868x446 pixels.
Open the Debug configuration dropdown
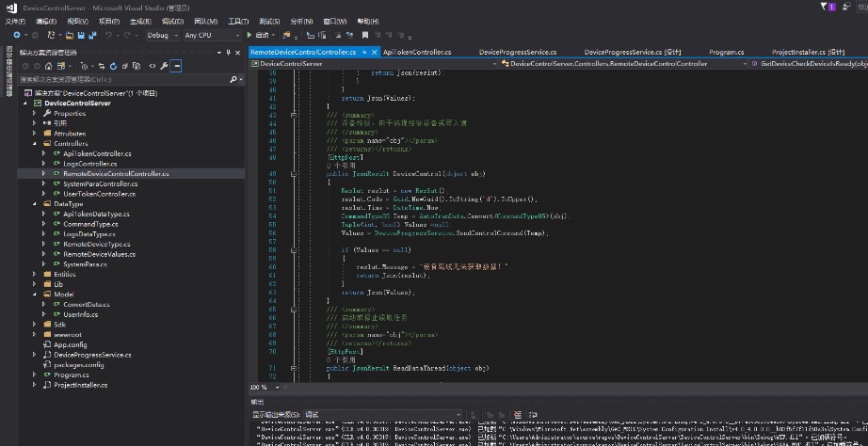coord(162,35)
